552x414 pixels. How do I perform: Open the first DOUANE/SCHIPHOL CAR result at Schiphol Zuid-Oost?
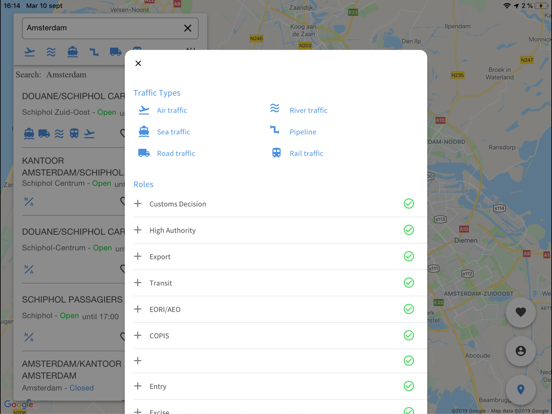click(x=73, y=96)
